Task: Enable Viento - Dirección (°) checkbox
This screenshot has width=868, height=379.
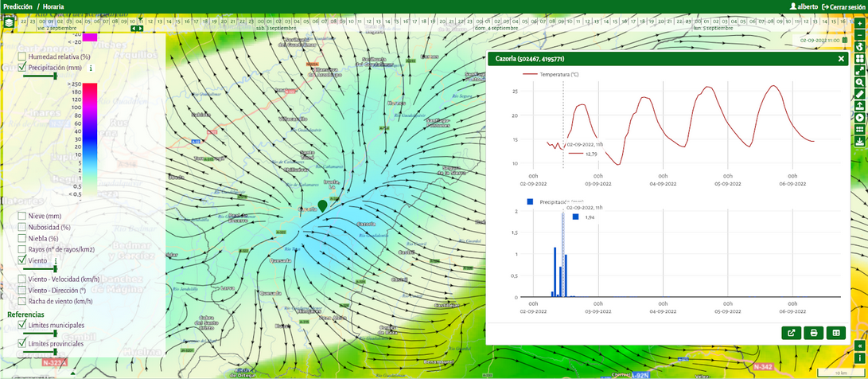Action: pos(22,290)
